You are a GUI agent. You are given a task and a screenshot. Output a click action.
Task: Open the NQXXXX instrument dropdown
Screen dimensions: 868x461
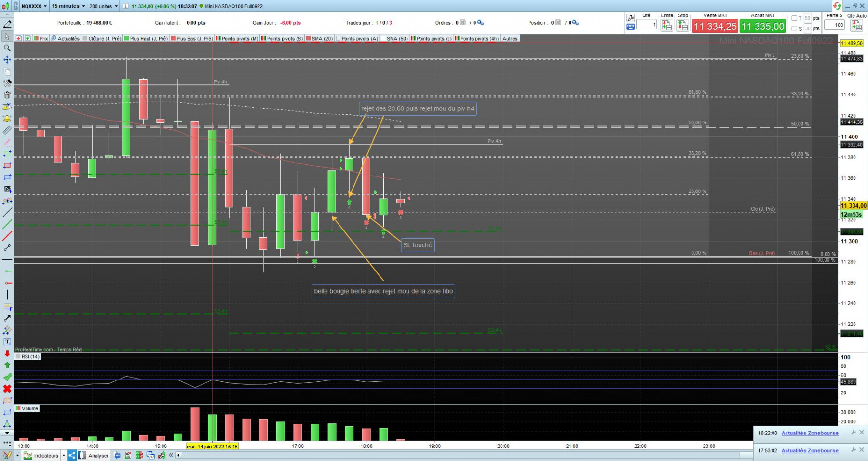coord(34,6)
